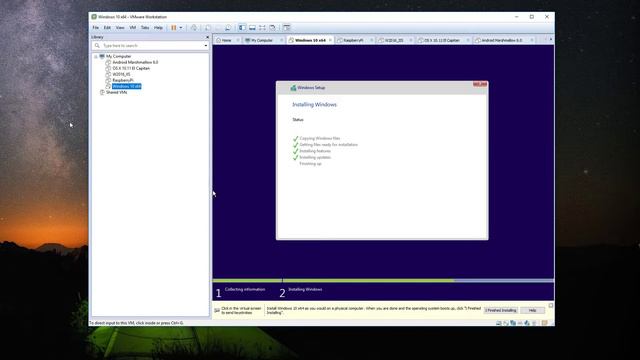Click the network adapter status bar icon
640x360 pixels.
point(513,323)
